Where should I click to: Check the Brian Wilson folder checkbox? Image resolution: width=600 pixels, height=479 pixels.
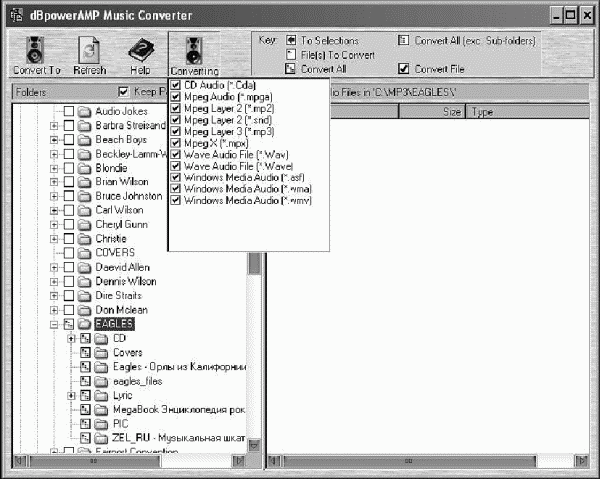[x=69, y=182]
